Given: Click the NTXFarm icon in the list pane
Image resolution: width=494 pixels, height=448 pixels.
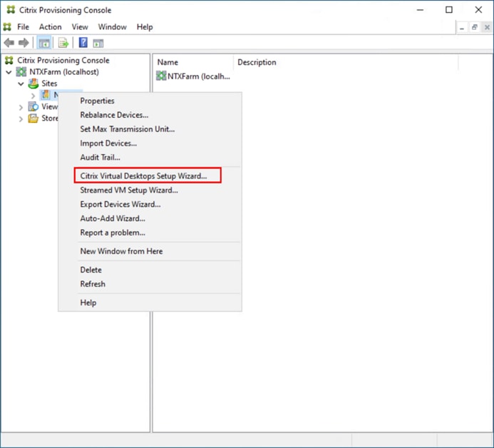Looking at the screenshot, I should (161, 76).
